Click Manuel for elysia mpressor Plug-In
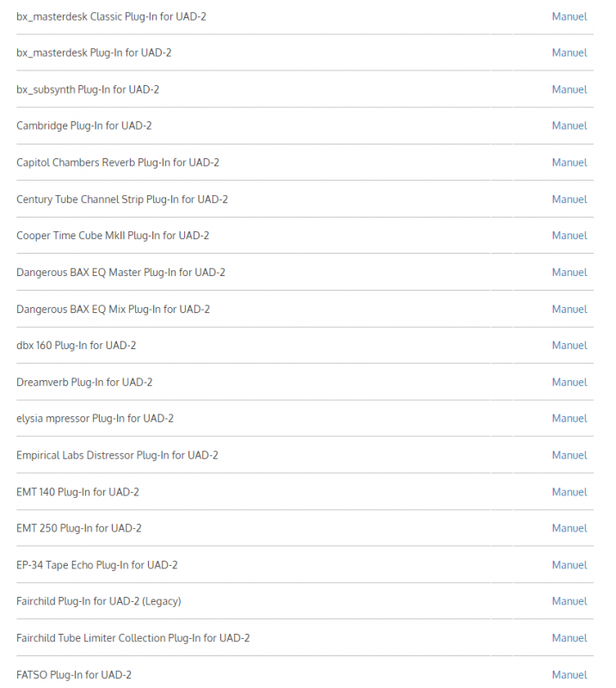The height and width of the screenshot is (688, 616). tap(570, 419)
